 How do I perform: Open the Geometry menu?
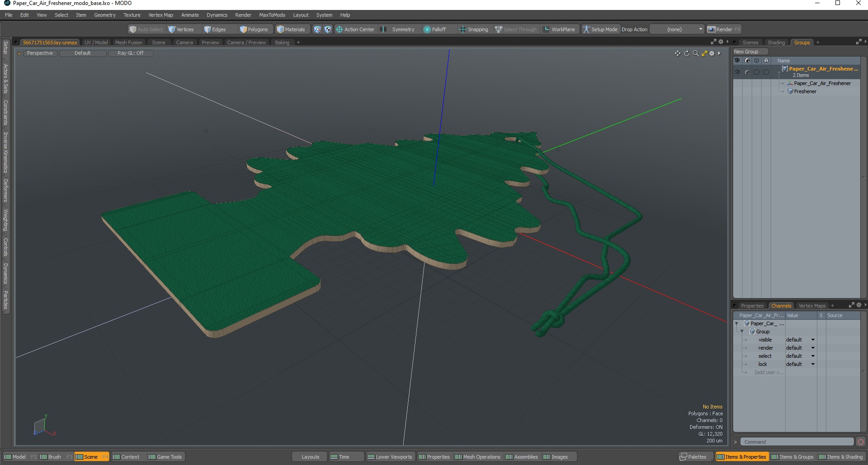pyautogui.click(x=105, y=15)
